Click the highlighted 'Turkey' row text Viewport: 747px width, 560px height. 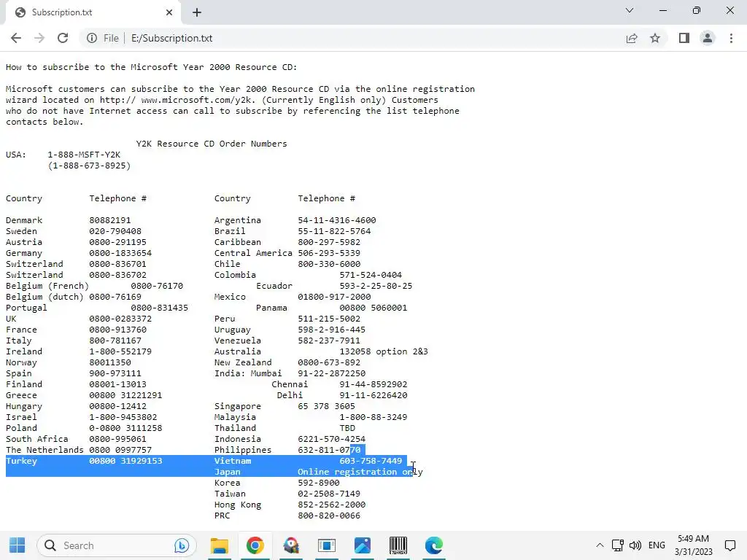click(x=21, y=461)
